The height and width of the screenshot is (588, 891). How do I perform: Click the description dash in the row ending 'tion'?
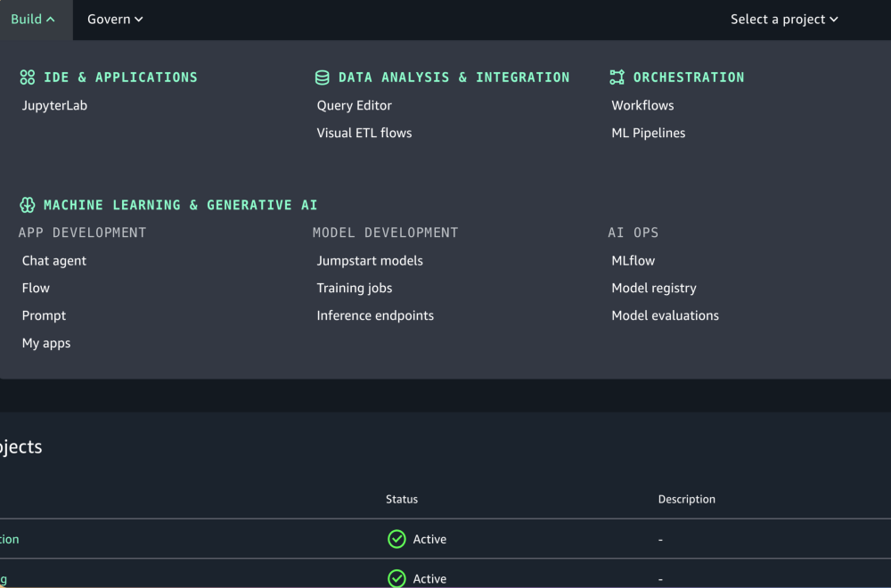tap(660, 540)
